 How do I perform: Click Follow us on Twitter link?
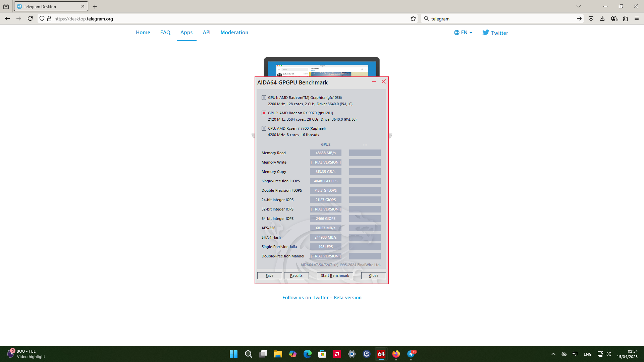click(305, 298)
